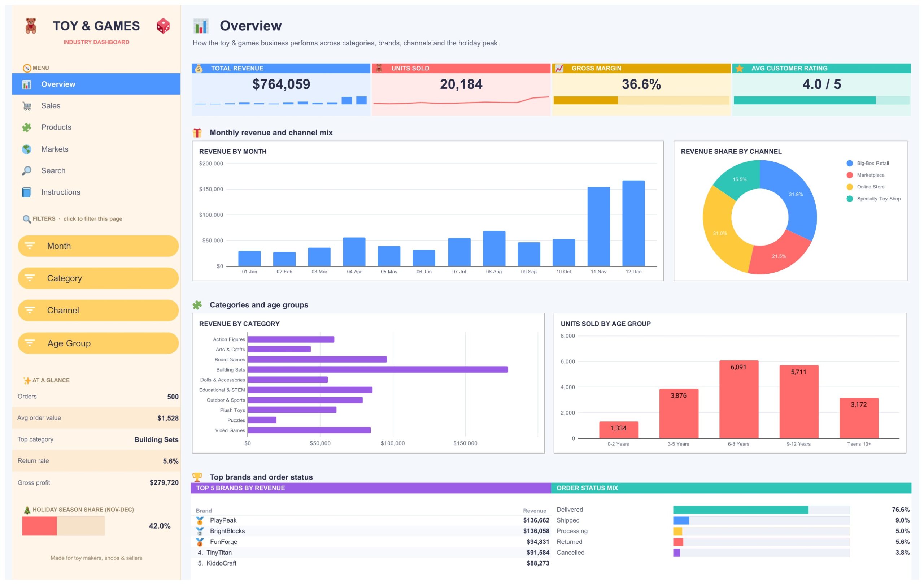Click the 11 Nov revenue bar
Image resolution: width=924 pixels, height=585 pixels.
[598, 226]
